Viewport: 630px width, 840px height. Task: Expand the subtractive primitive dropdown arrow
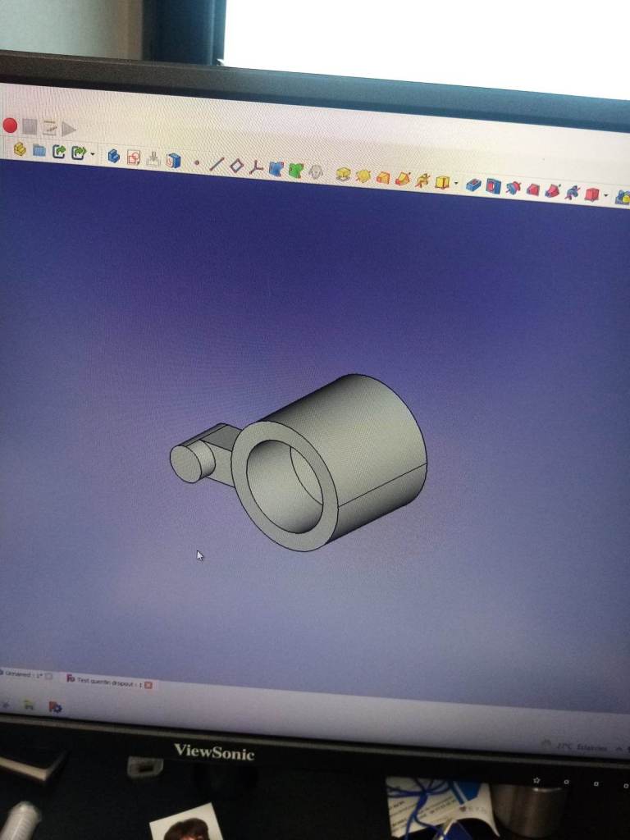click(x=605, y=195)
